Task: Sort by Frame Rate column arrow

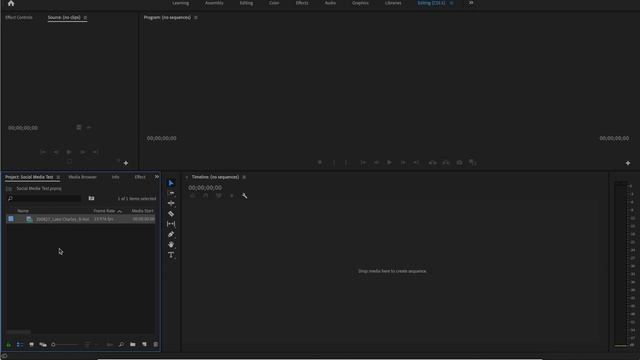Action: pyautogui.click(x=119, y=211)
